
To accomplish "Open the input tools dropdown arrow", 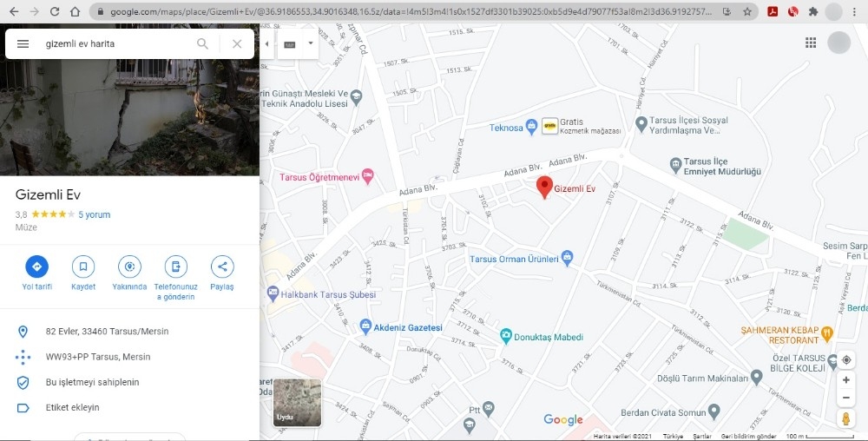I will 311,43.
